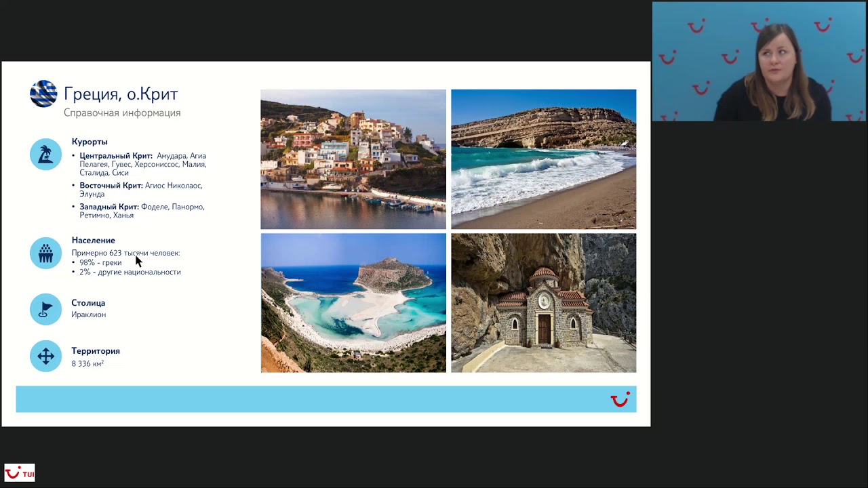
Task: Click the people group icon beside Население
Action: point(45,253)
